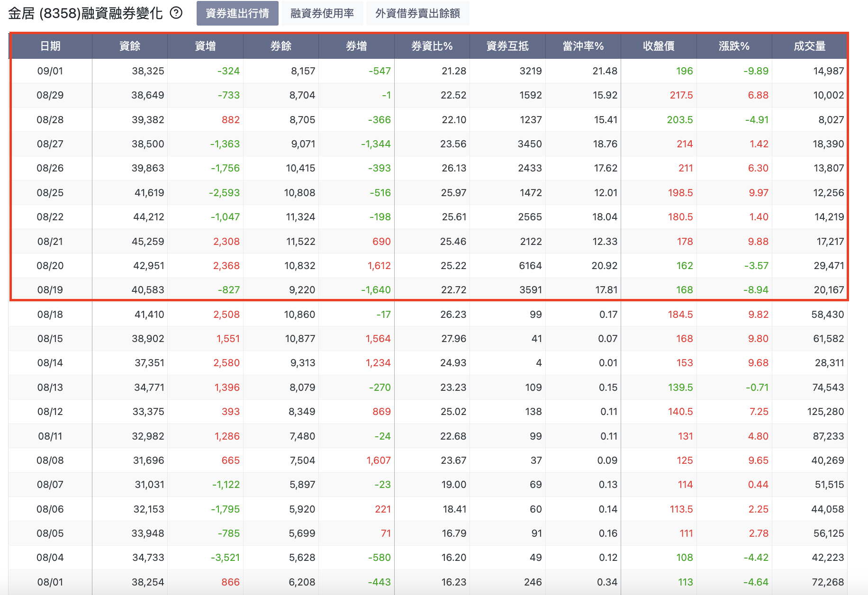Sort by 券資比% column header

pos(432,46)
